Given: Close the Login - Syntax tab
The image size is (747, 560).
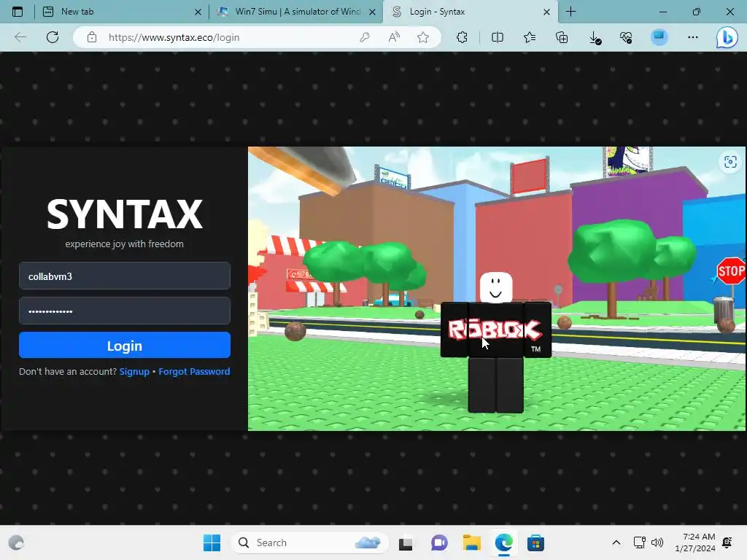Looking at the screenshot, I should click(x=547, y=12).
